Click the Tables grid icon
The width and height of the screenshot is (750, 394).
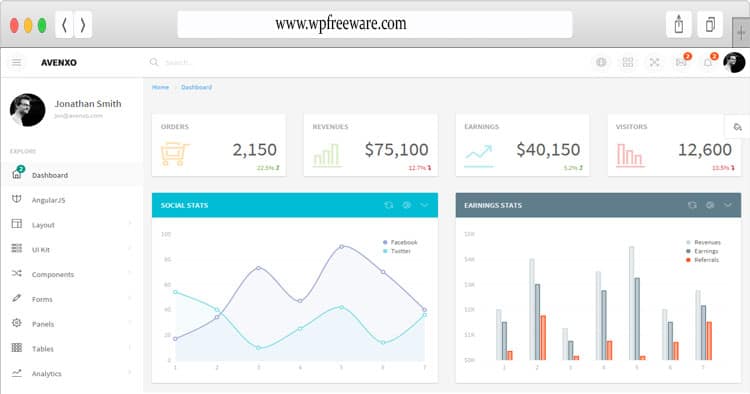(16, 348)
